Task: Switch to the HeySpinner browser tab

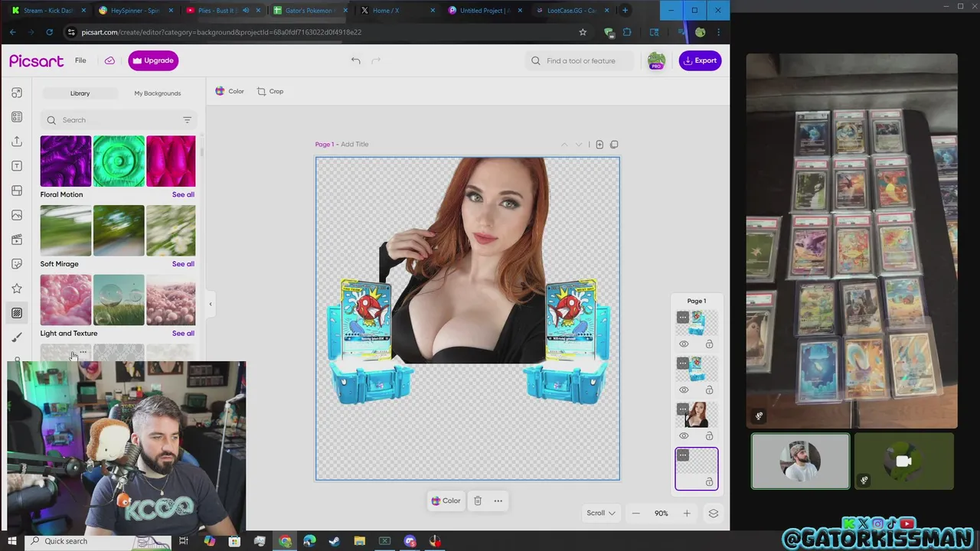Action: click(x=135, y=11)
